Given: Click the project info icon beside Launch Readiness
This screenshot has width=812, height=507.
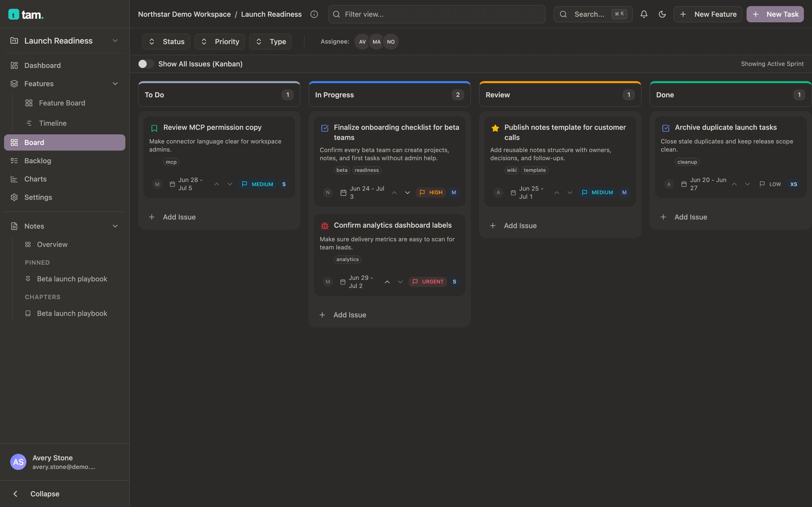Looking at the screenshot, I should coord(314,14).
